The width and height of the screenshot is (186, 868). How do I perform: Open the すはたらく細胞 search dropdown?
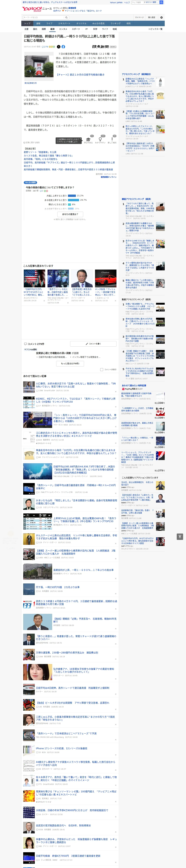(x=151, y=2)
